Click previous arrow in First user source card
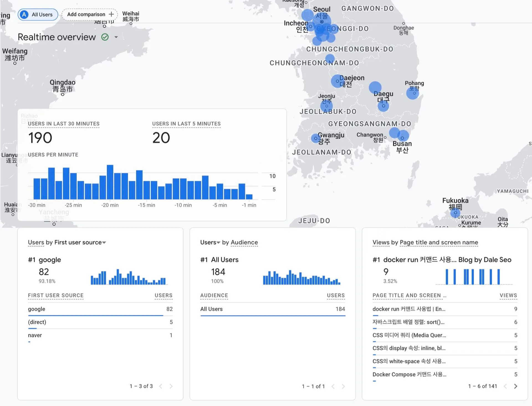Viewport: 532px width, 406px height. (161, 386)
